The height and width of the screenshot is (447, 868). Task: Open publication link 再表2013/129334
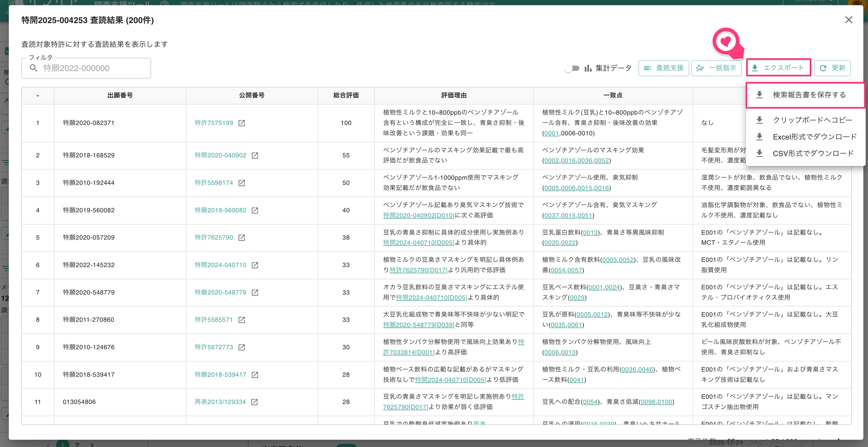(x=220, y=402)
